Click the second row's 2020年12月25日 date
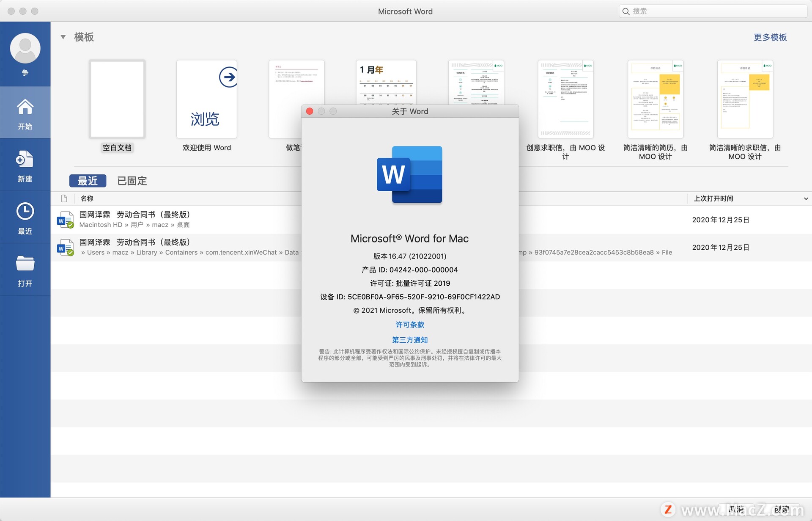 pyautogui.click(x=721, y=247)
